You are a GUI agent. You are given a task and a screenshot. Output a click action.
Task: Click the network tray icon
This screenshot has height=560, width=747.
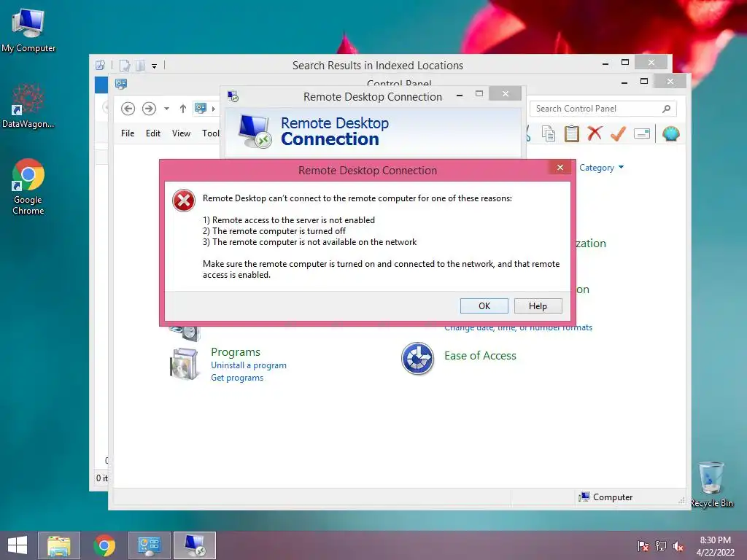[x=661, y=545]
